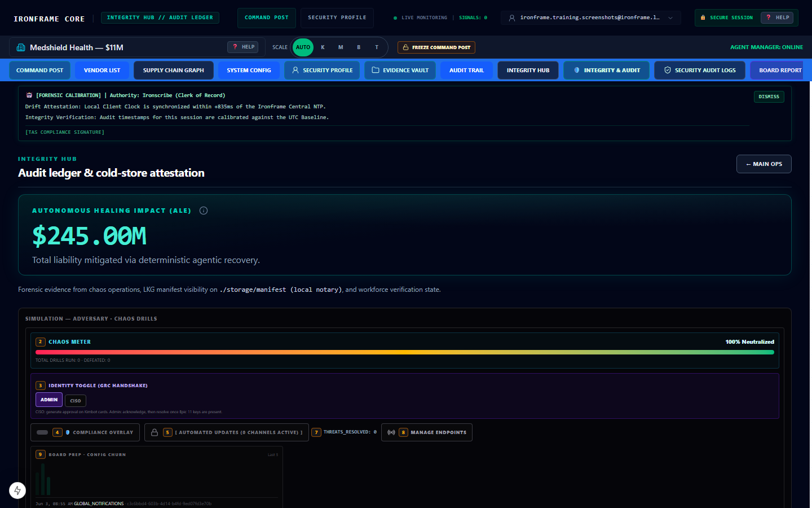The image size is (812, 508).
Task: Switch identity to CISO
Action: pyautogui.click(x=76, y=401)
